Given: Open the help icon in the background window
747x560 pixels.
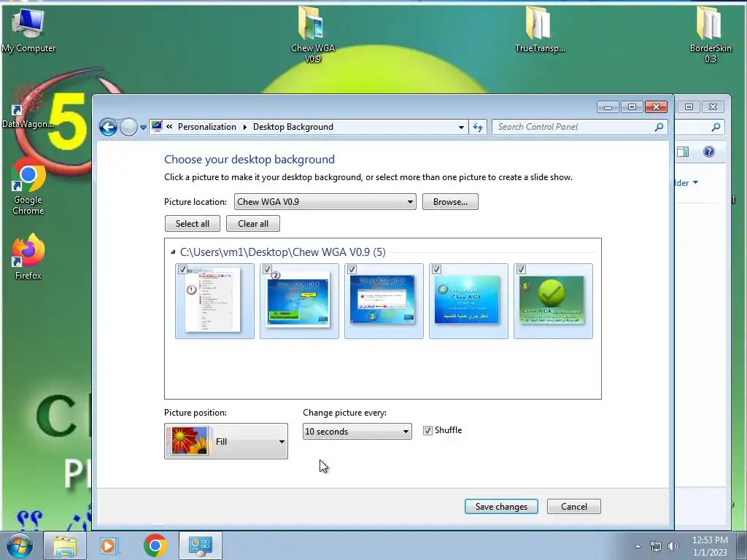Looking at the screenshot, I should coord(709,152).
